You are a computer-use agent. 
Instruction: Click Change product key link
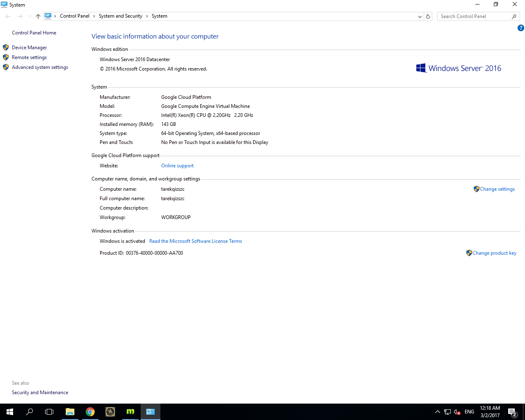pos(494,253)
